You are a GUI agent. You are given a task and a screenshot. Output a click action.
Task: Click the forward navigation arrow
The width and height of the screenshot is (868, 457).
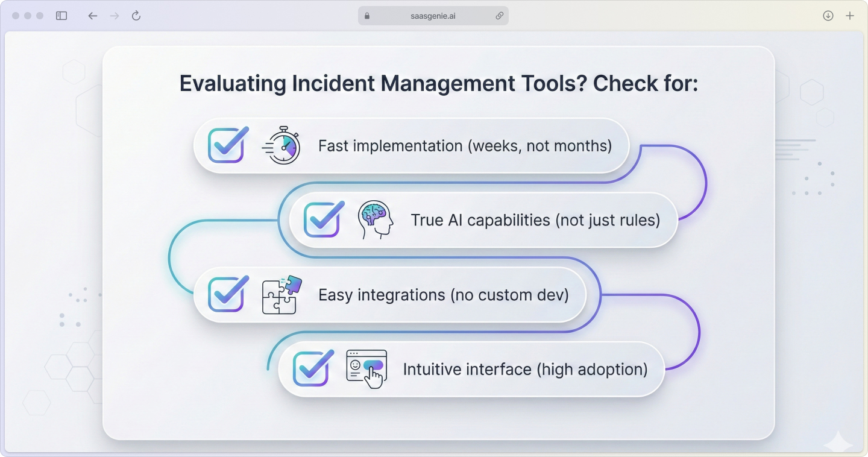(114, 15)
